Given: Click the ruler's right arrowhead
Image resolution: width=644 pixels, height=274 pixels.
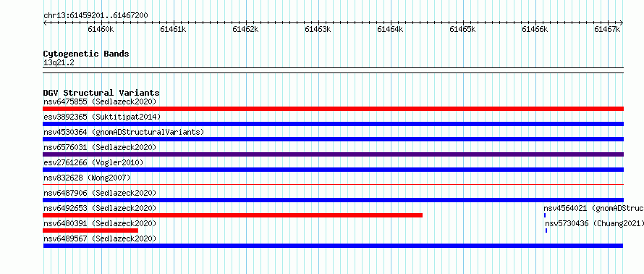Looking at the screenshot, I should 622,22.
